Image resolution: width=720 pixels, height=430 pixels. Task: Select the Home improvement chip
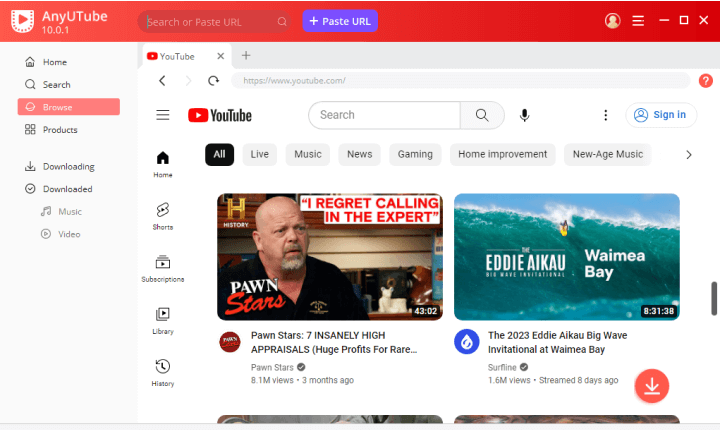[x=502, y=154]
